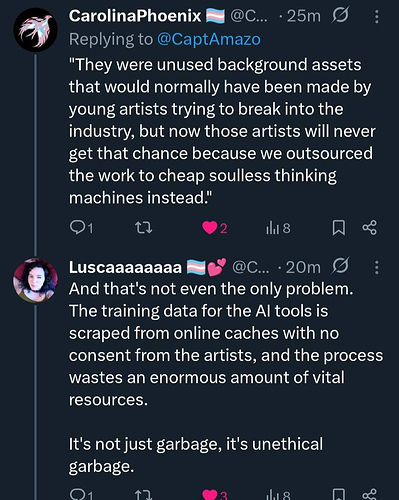Open the Luscaaaaaaaa display name
Image resolution: width=399 pixels, height=500 pixels.
[125, 267]
